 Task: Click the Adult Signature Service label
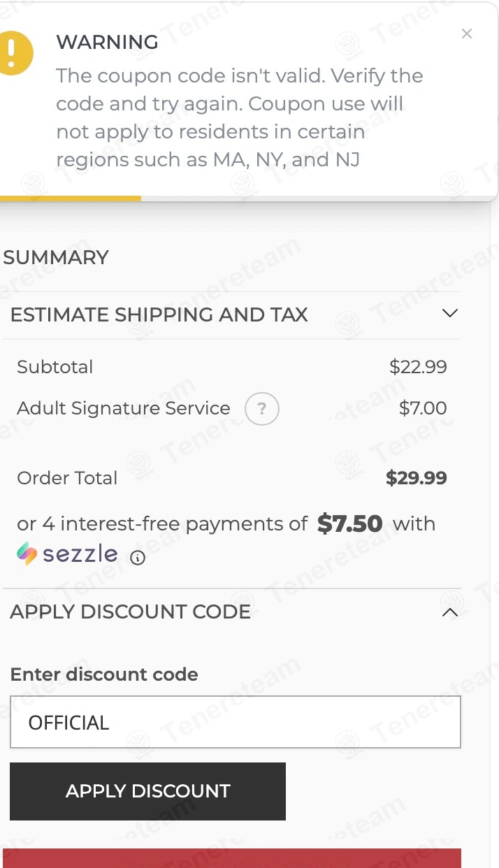point(124,408)
